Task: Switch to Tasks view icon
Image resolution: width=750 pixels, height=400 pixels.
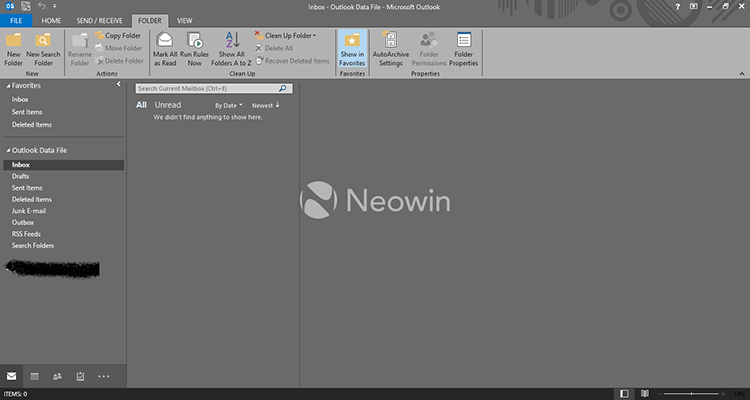Action: click(x=80, y=377)
